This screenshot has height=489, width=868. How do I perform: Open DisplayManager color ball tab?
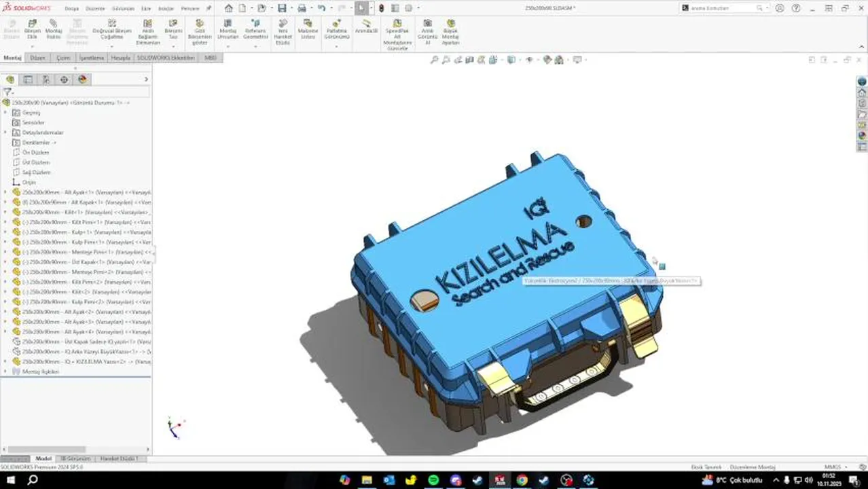tap(82, 79)
